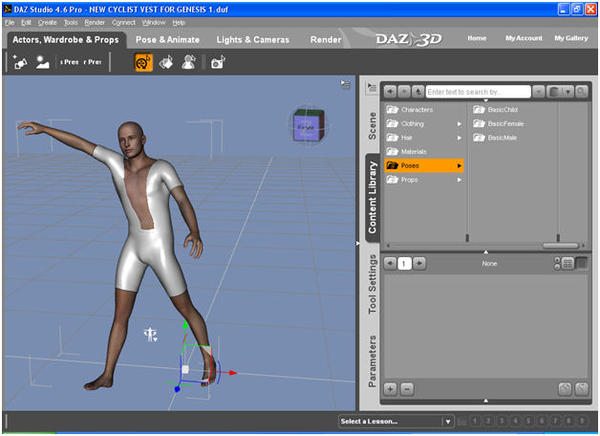Click the rightmost icon at content pane bottom
Screen dimensions: 600x436
click(581, 389)
